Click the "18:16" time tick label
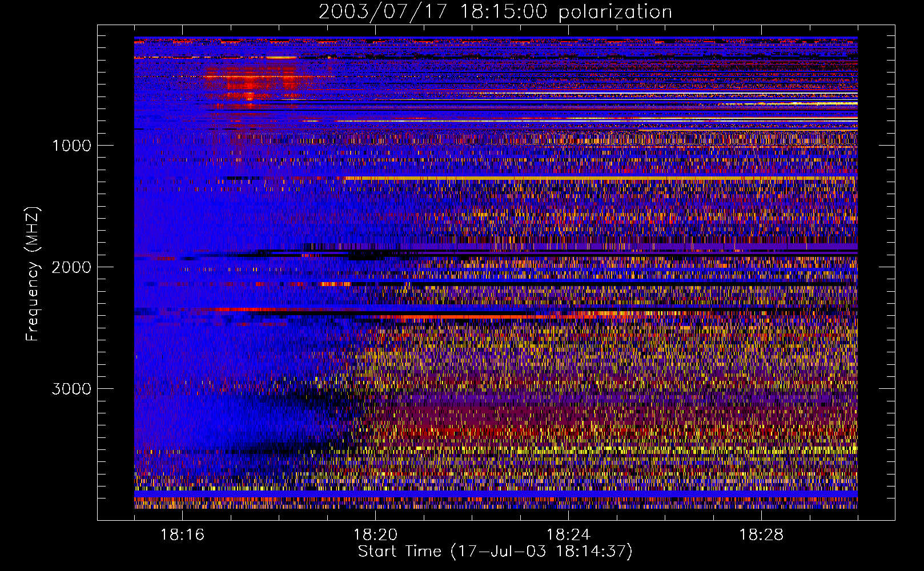 click(182, 535)
